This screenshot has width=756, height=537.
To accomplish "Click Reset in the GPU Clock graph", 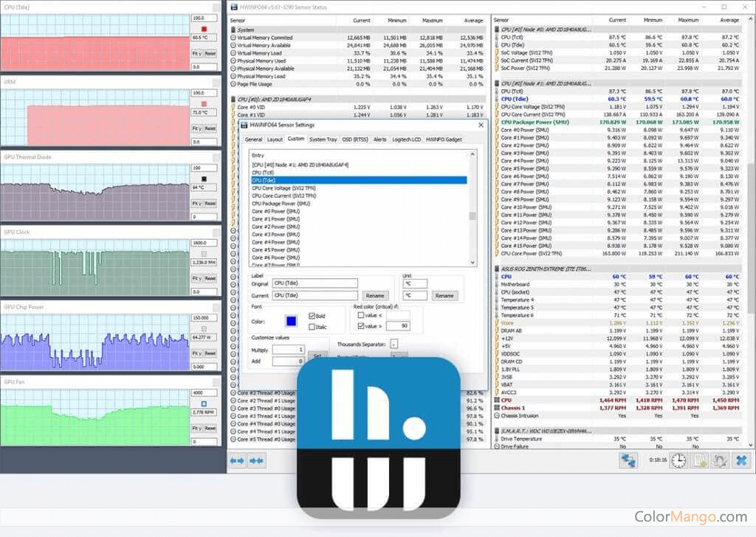I will [210, 278].
